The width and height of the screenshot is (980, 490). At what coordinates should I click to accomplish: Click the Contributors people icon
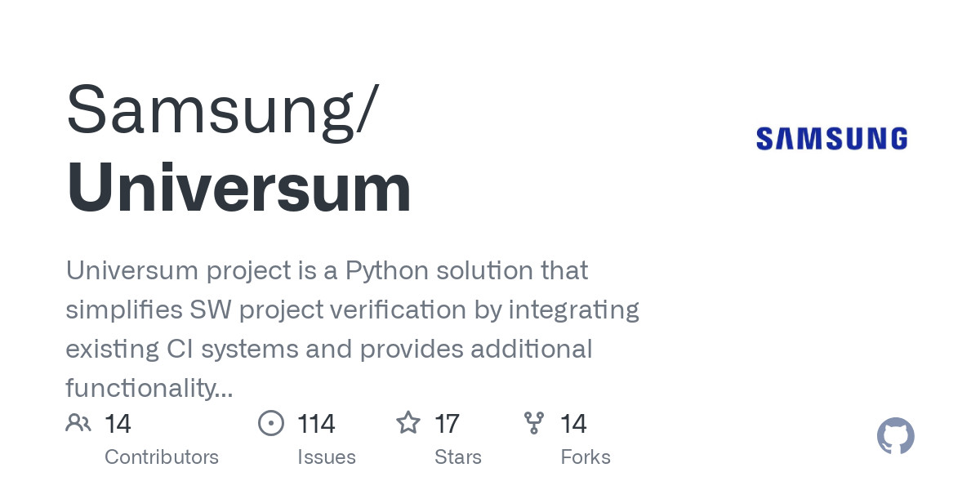[78, 423]
